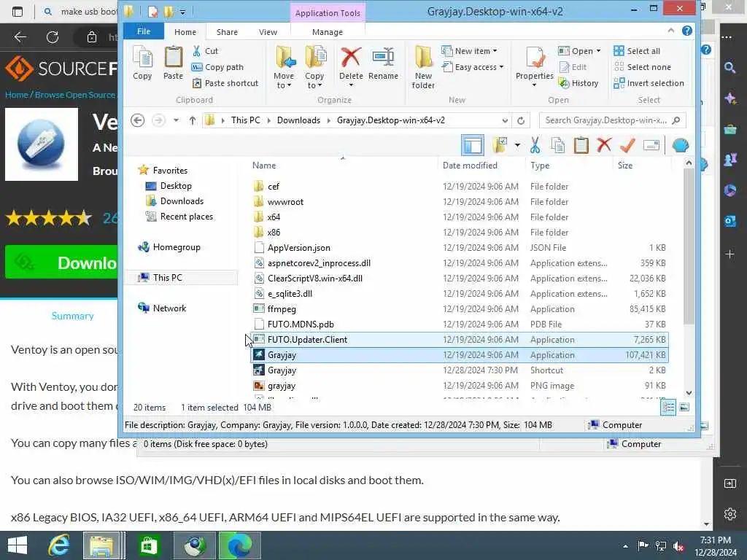Select the grayjay PNG image file
The height and width of the screenshot is (560, 747).
click(460, 386)
